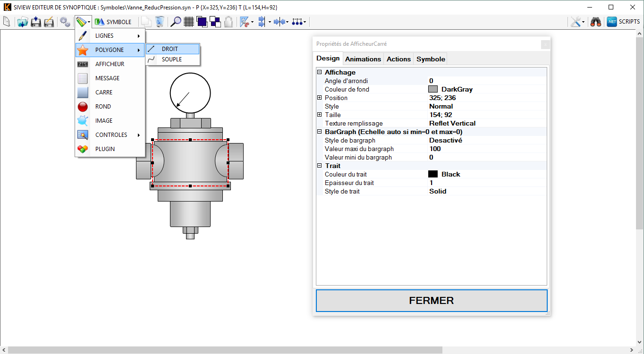Click the new blank document icon
Image resolution: width=644 pixels, height=354 pixels.
[6, 22]
